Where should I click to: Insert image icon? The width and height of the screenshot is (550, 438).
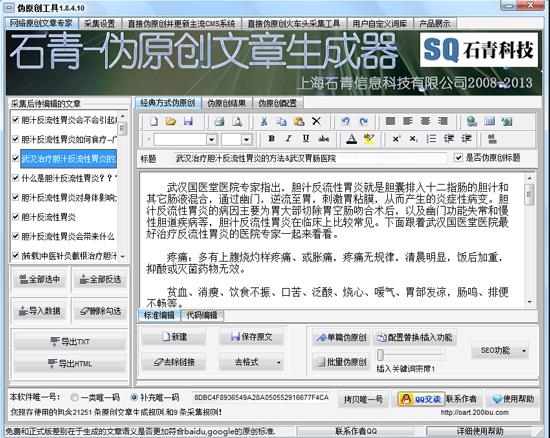coord(507,122)
